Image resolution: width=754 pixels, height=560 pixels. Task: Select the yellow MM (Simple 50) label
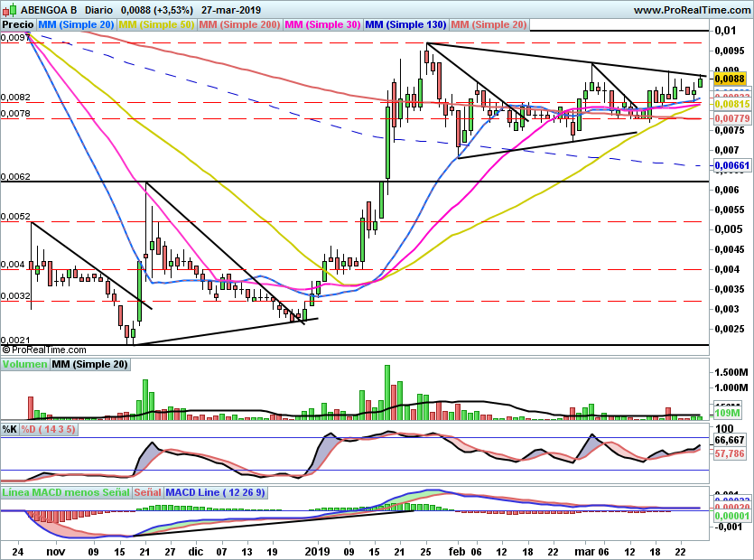click(x=156, y=24)
